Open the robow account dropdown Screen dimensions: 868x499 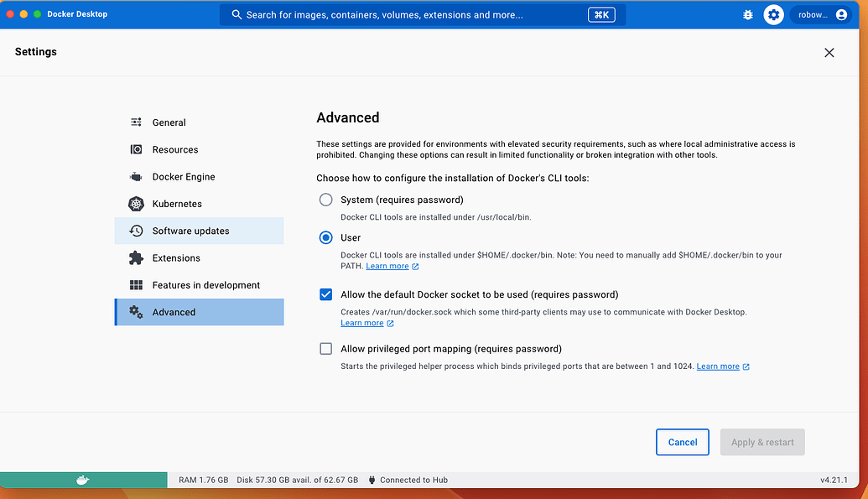click(818, 14)
